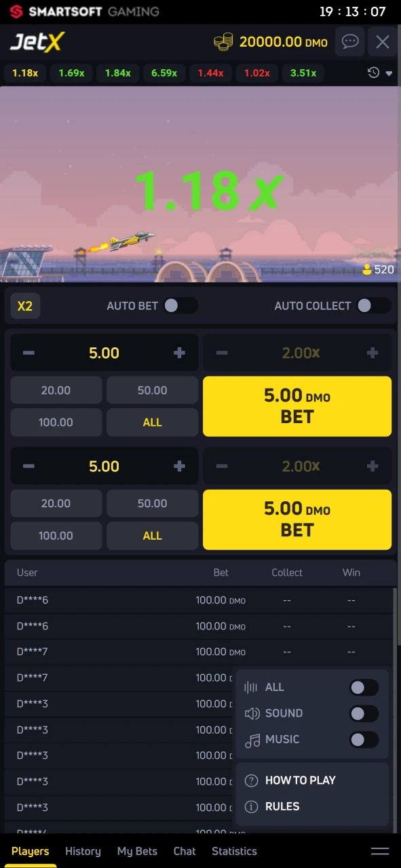This screenshot has height=868, width=401.
Task: Click the SOUND speaker icon
Action: (x=252, y=713)
